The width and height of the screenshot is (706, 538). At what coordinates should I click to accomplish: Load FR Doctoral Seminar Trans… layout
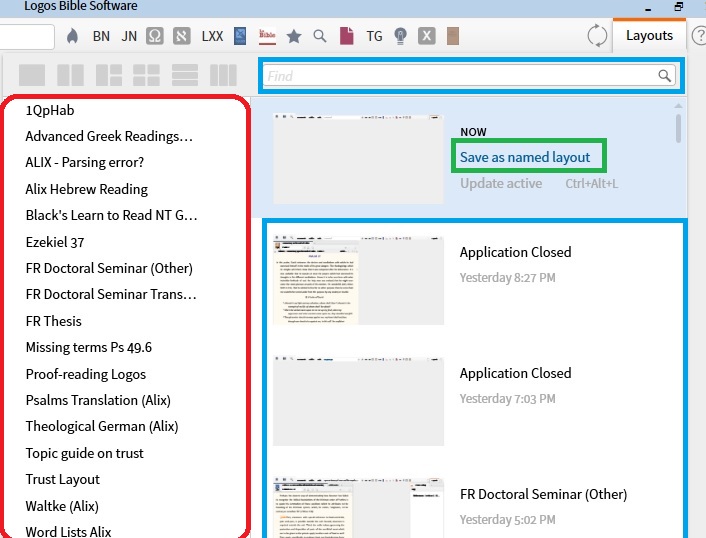pyautogui.click(x=111, y=294)
